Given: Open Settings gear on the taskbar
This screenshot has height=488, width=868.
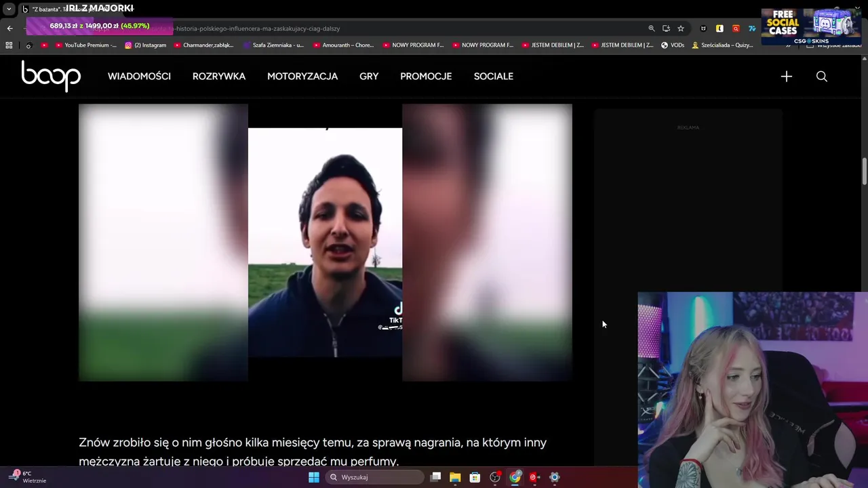Looking at the screenshot, I should pyautogui.click(x=555, y=477).
